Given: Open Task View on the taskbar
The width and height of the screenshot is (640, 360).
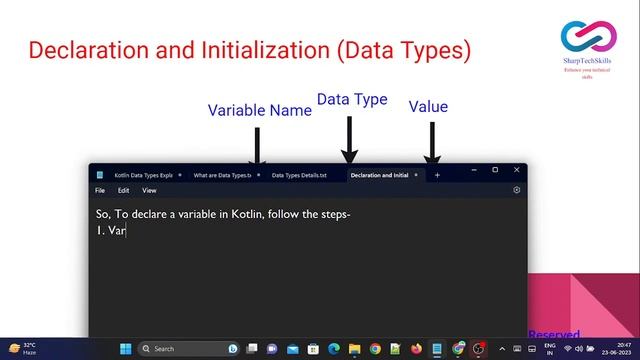Looking at the screenshot, I should 252,349.
